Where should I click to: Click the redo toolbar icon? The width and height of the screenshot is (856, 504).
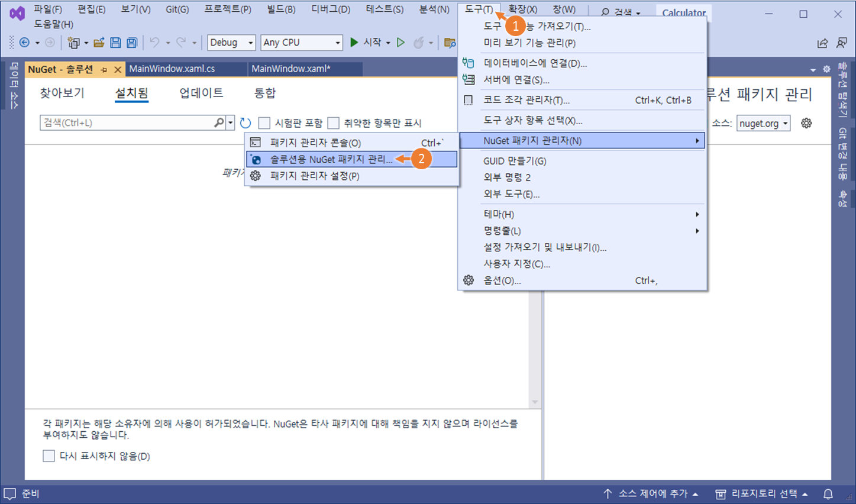point(181,42)
